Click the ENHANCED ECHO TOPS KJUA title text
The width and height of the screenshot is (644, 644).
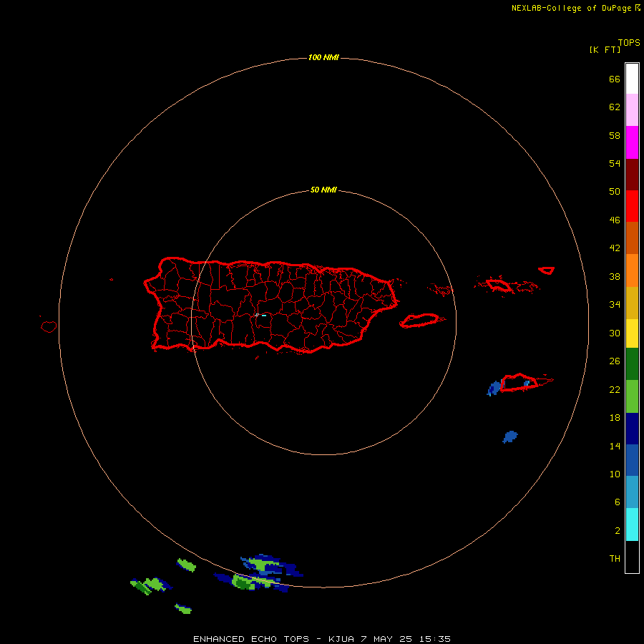pos(322,639)
